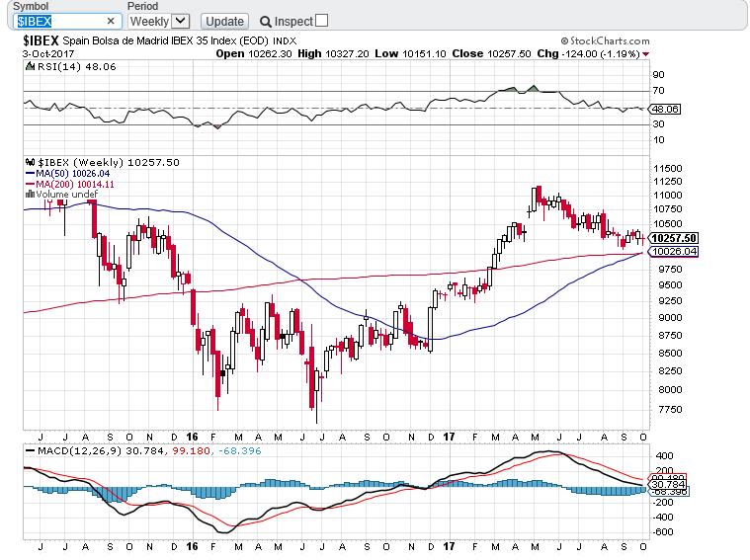
Task: Click the red down-arrow change indicator
Action: (645, 54)
